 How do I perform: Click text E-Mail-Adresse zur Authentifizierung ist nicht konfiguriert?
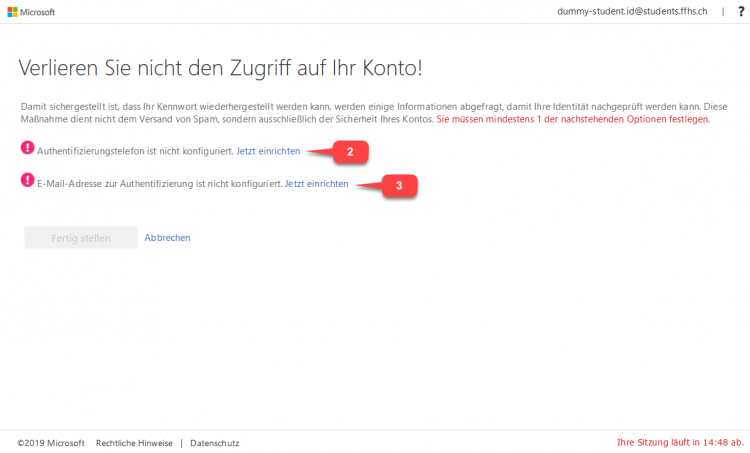pyautogui.click(x=160, y=184)
